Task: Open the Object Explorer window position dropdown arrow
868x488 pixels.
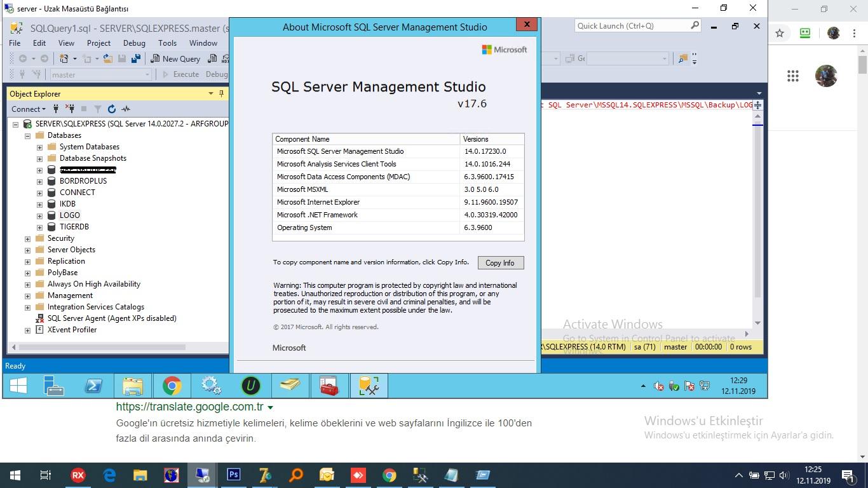Action: (211, 93)
